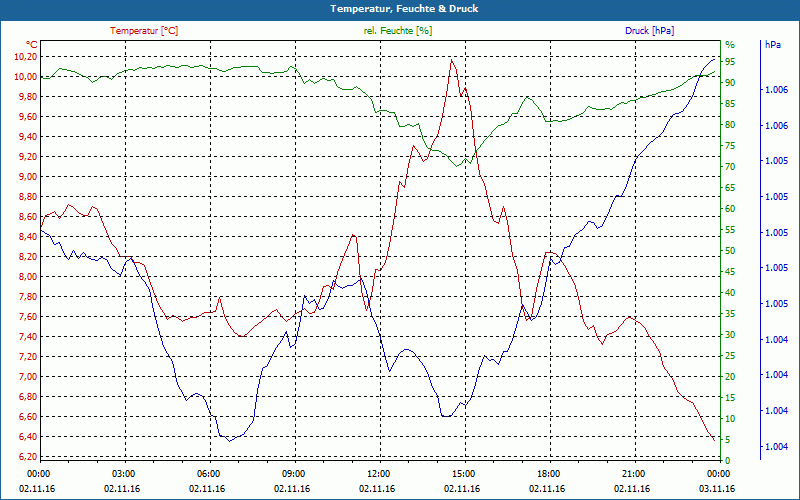
Task: Click the 06:00 time axis label
Action: coord(208,474)
